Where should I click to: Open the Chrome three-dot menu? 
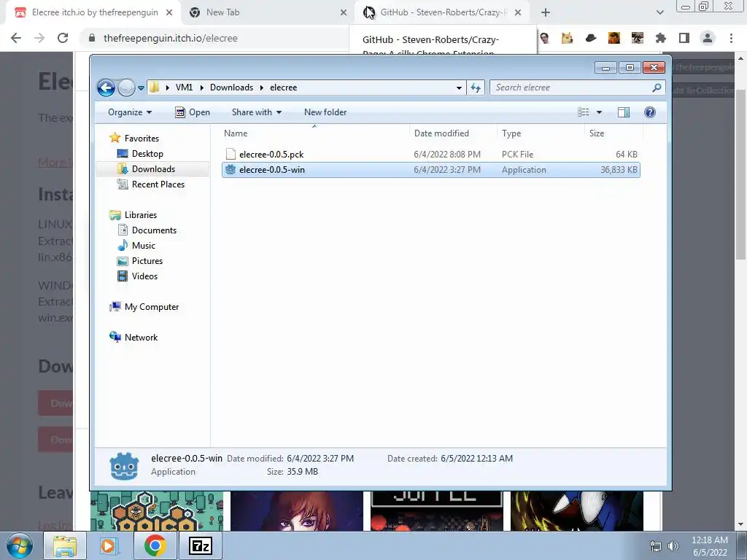731,38
